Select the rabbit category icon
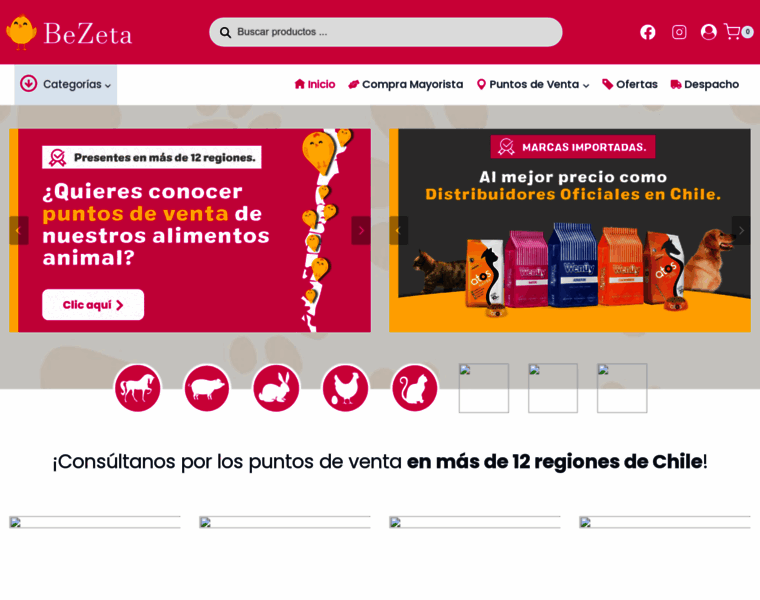The width and height of the screenshot is (760, 600). 276,388
